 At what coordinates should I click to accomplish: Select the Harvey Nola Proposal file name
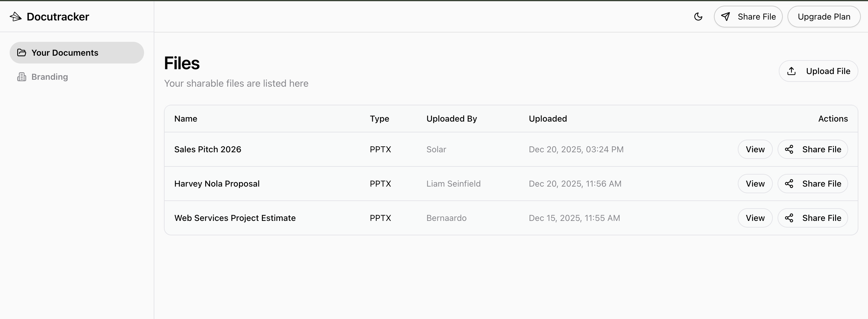217,184
